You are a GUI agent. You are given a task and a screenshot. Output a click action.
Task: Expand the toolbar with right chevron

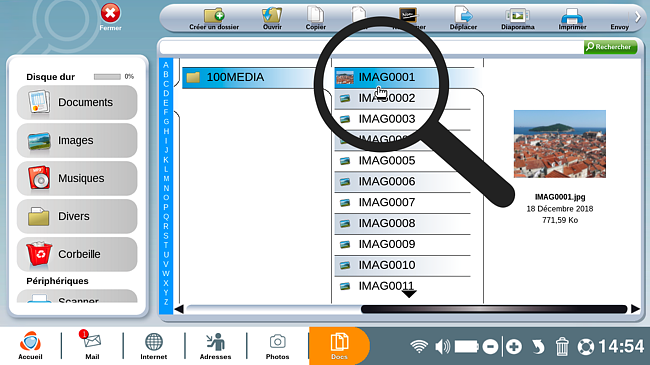point(638,17)
